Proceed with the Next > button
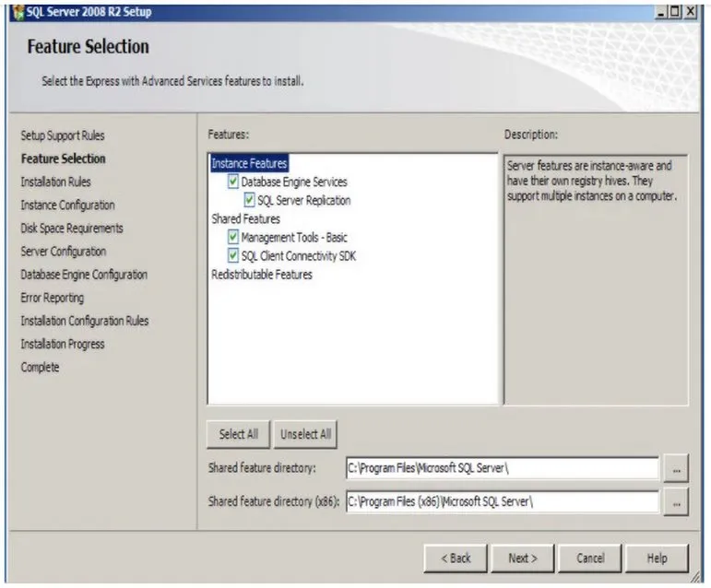711x588 pixels. 523,559
